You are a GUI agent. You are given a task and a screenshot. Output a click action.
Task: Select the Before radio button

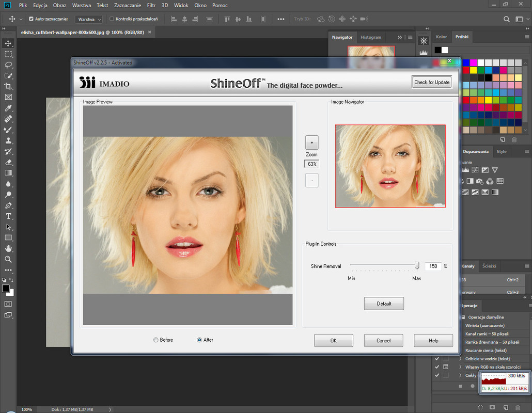coord(156,340)
